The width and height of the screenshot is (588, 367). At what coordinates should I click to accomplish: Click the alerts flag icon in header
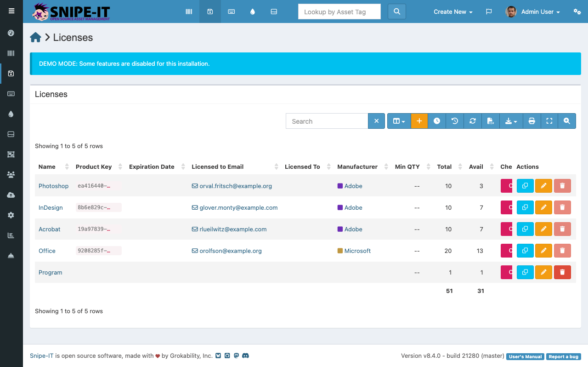point(489,12)
